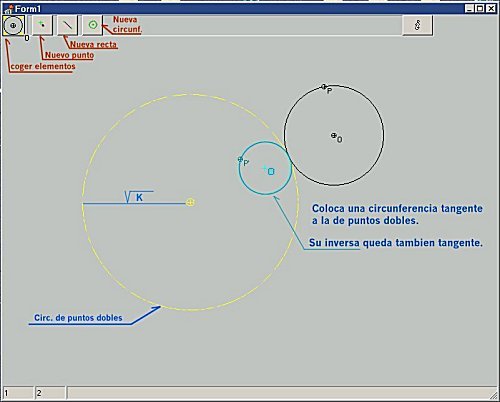Pick point P on the black circle

(324, 87)
